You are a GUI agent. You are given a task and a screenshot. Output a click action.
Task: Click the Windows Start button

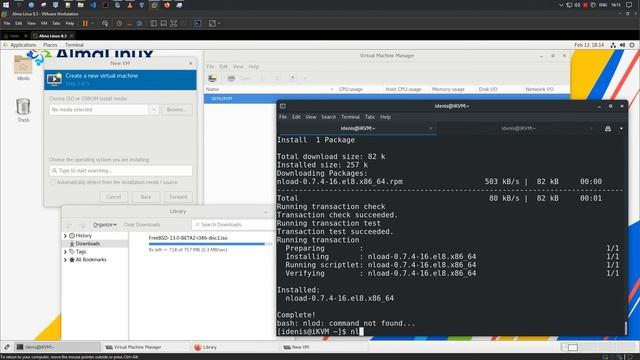point(6,5)
